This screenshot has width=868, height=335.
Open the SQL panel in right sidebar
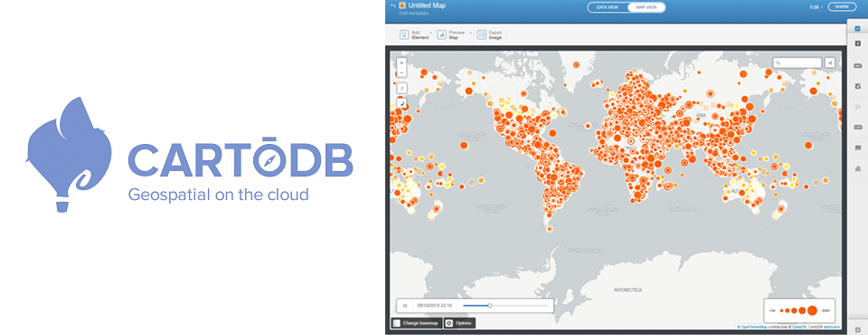tap(857, 66)
